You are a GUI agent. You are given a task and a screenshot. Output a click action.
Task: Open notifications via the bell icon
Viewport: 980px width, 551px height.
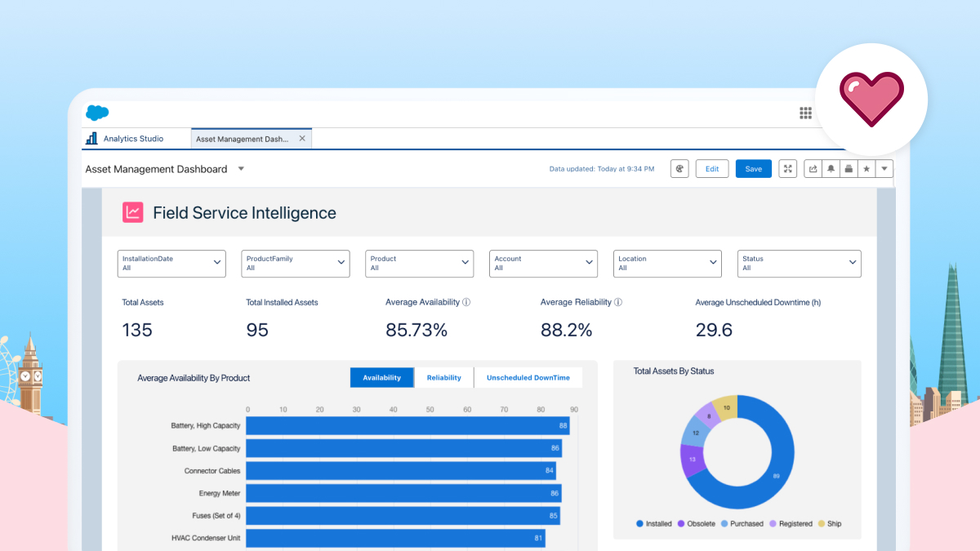[x=831, y=168]
